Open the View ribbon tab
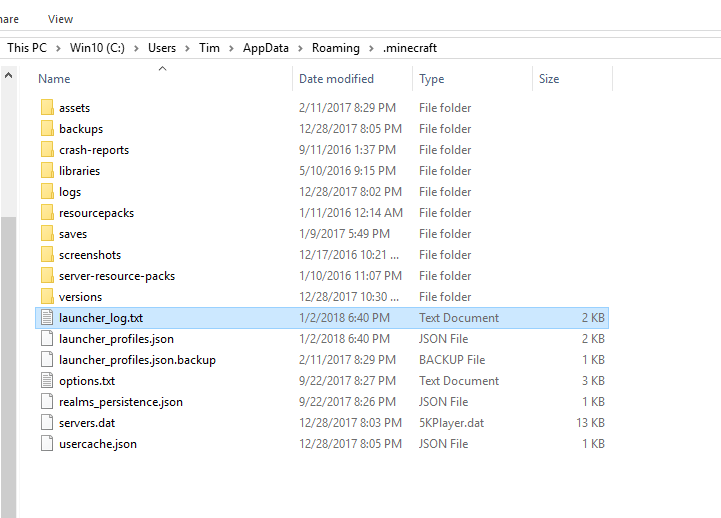Screen dimensions: 721x518 [x=60, y=19]
